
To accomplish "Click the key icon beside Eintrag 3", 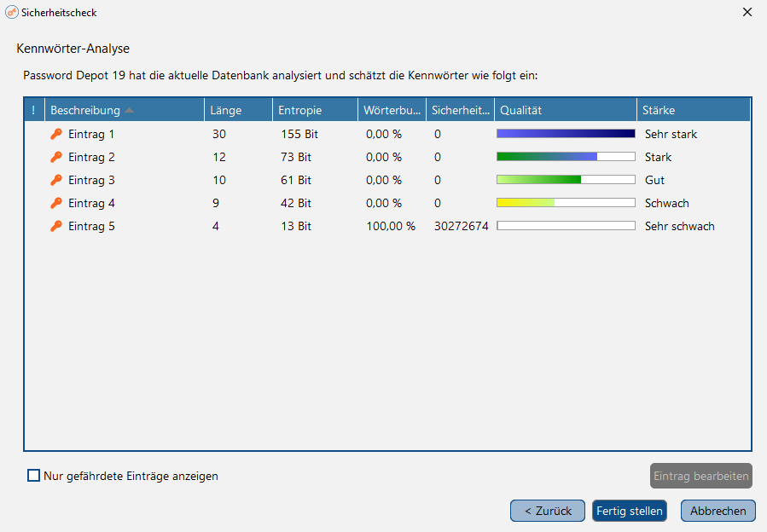I will [56, 180].
